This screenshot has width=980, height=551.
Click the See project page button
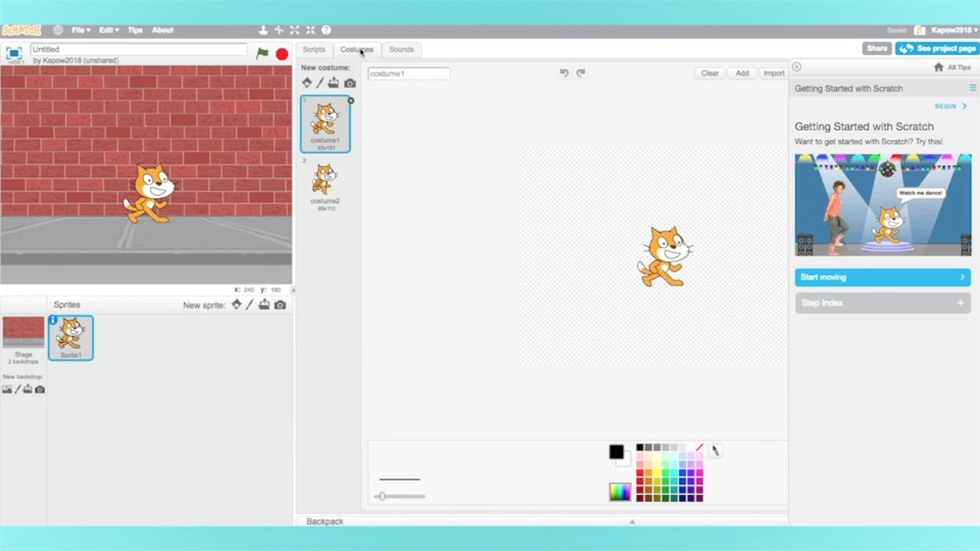coord(937,48)
